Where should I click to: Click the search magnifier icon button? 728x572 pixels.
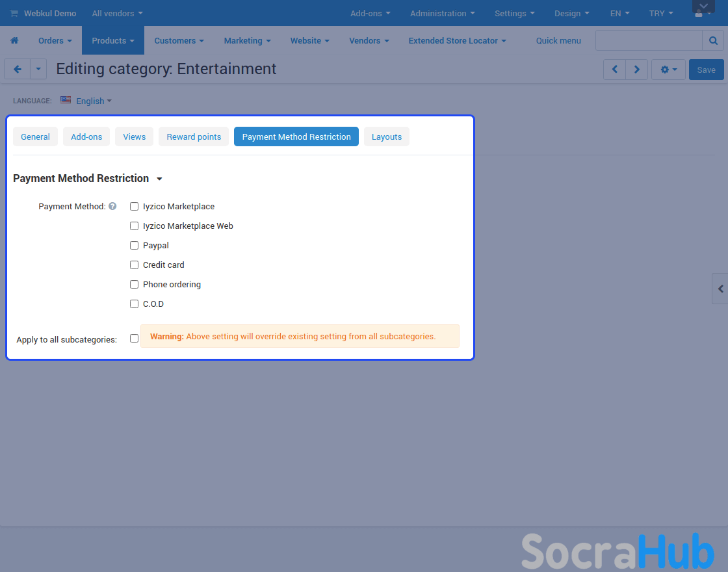pos(713,40)
